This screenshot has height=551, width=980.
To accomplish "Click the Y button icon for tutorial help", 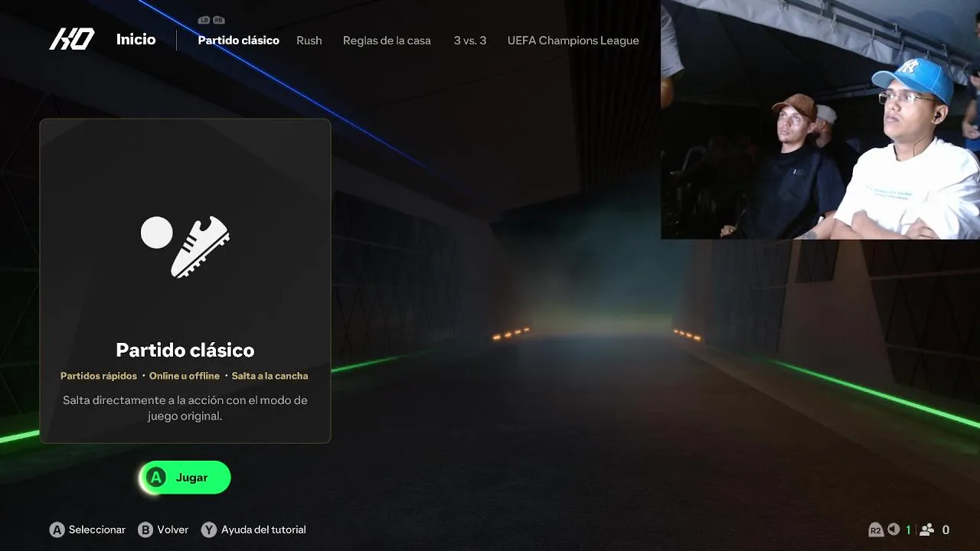I will (x=209, y=530).
